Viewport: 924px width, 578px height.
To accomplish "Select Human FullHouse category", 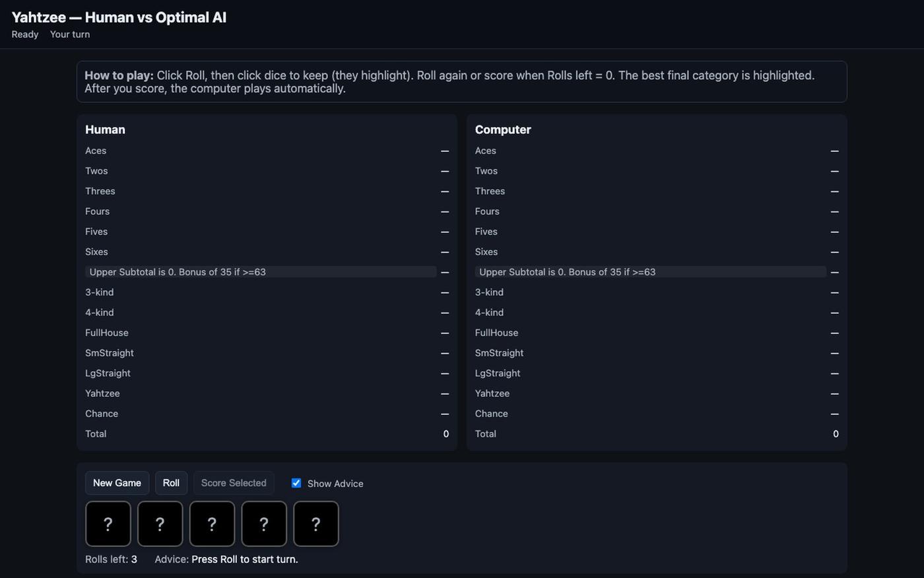I will coord(267,333).
